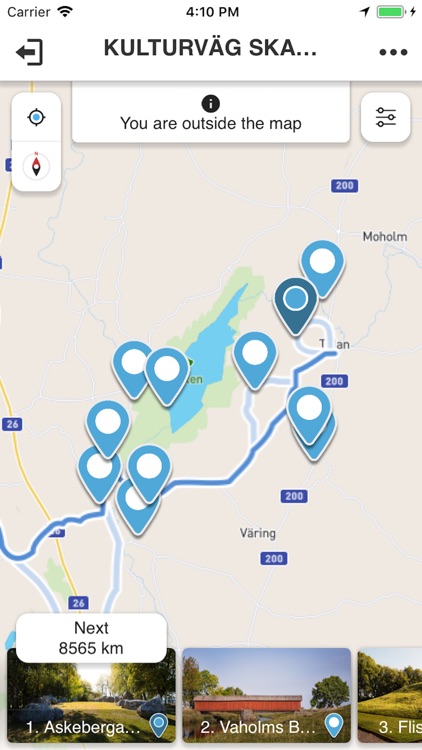Tap the KULTURVÄG SKA... title
The image size is (422, 750).
(x=211, y=48)
